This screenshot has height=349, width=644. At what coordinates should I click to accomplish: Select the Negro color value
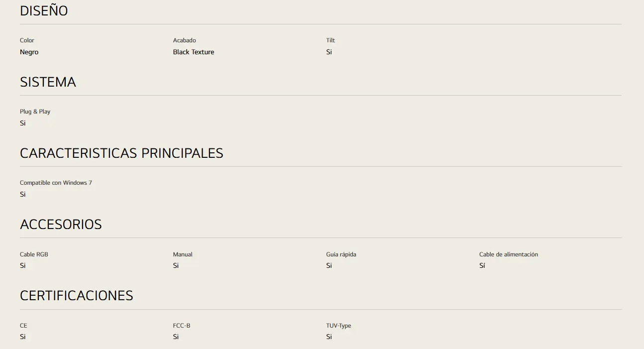click(x=29, y=52)
